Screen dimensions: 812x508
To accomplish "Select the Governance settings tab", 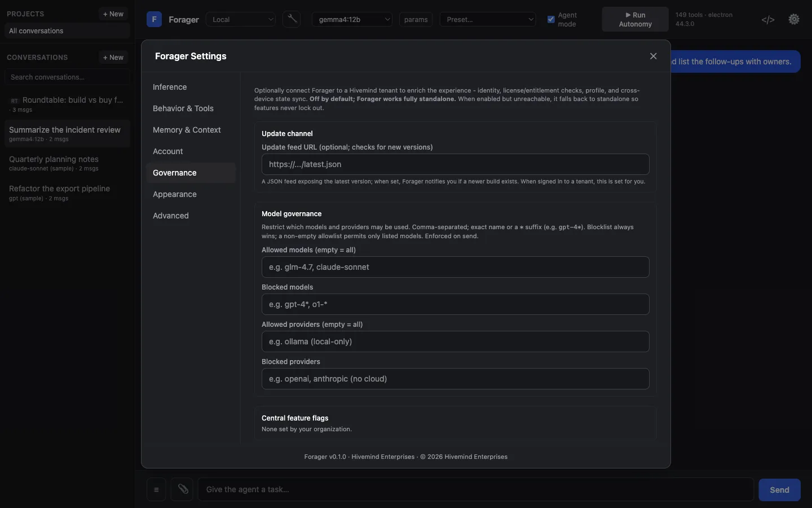I will [191, 173].
